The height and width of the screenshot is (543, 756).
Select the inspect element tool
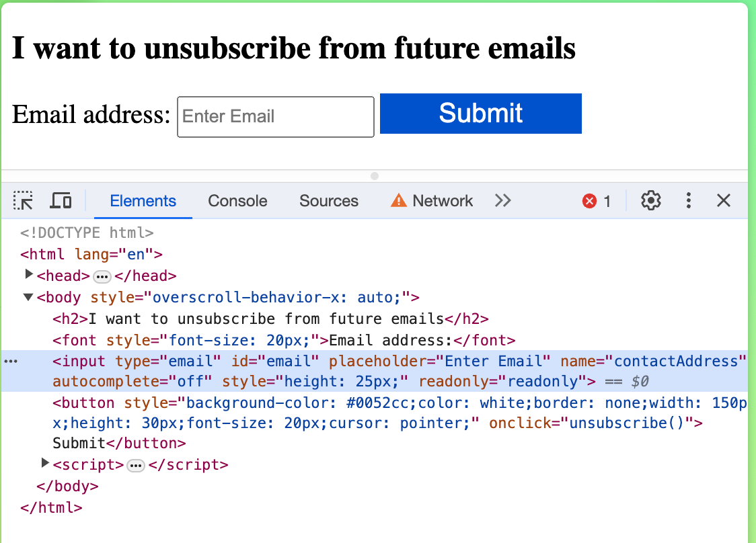(x=23, y=200)
